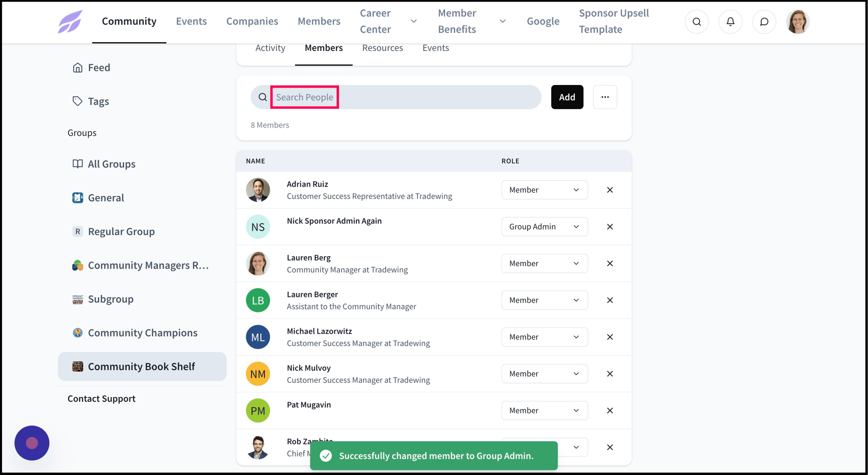Switch to the group Events tab
This screenshot has height=475, width=868.
(x=435, y=48)
